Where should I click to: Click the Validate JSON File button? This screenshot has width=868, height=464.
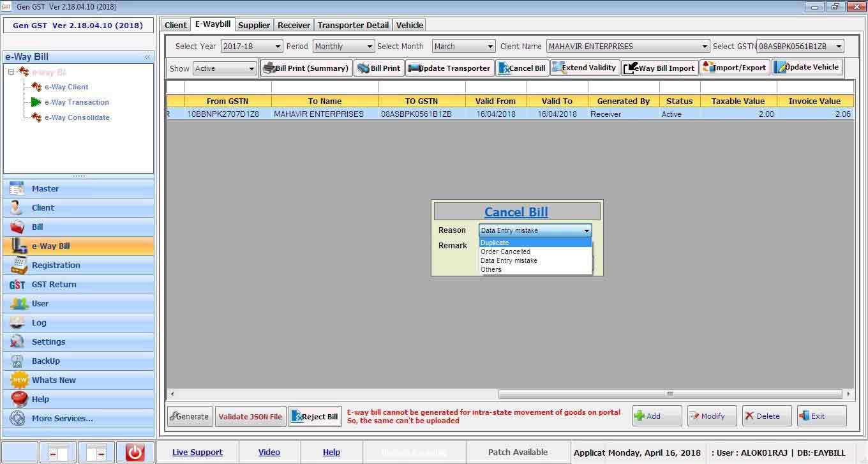pos(250,417)
